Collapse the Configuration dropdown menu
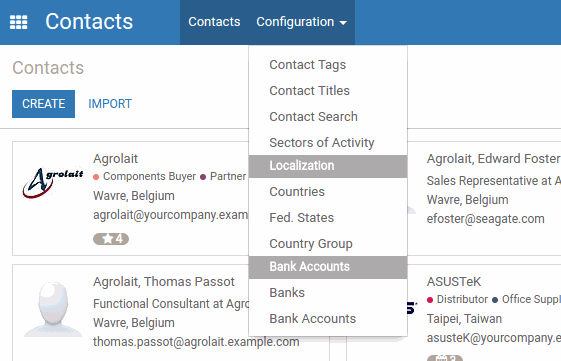Screen dimensions: 561x361 (x=302, y=22)
